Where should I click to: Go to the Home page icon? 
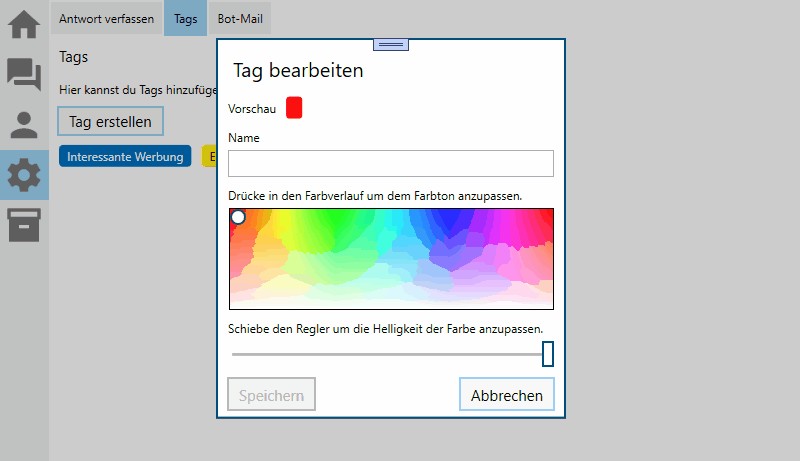(24, 23)
